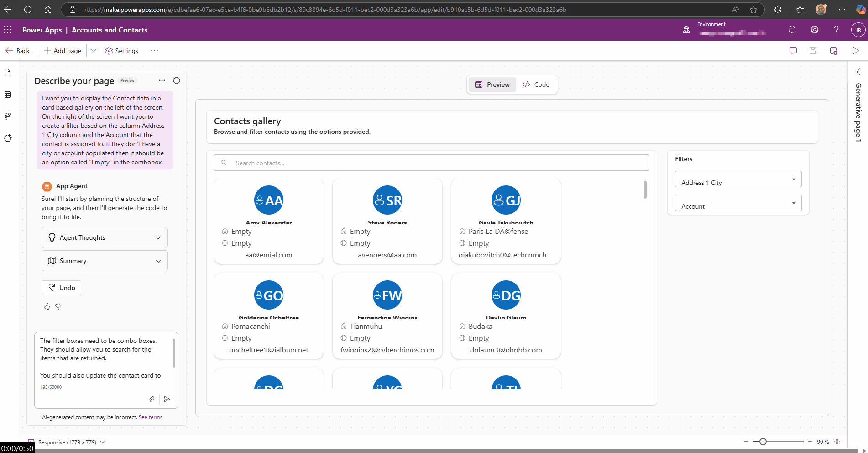Click the Undo button in the agent panel
This screenshot has height=453, width=868.
(61, 288)
